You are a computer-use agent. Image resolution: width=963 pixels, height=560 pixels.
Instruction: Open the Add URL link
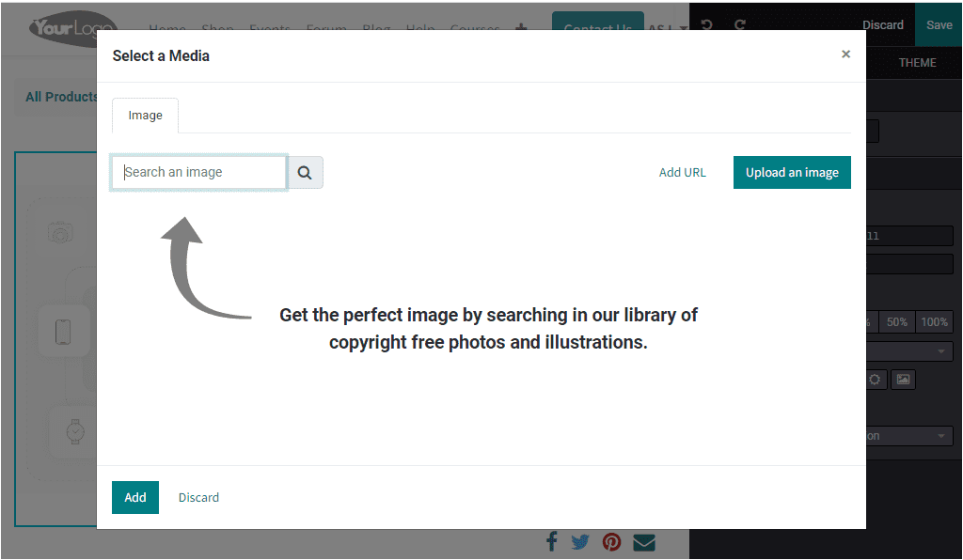(x=682, y=172)
